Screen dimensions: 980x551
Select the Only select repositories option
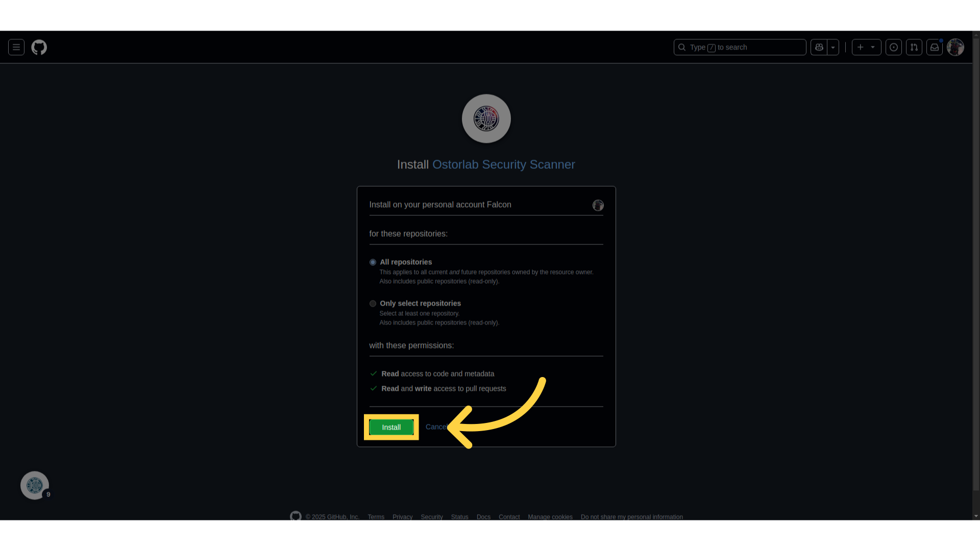[373, 304]
